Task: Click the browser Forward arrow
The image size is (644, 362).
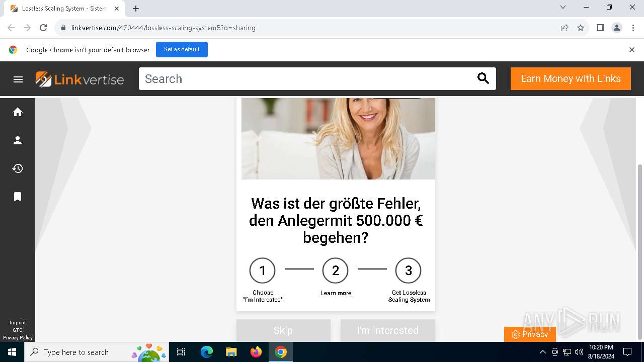Action: pos(27,28)
